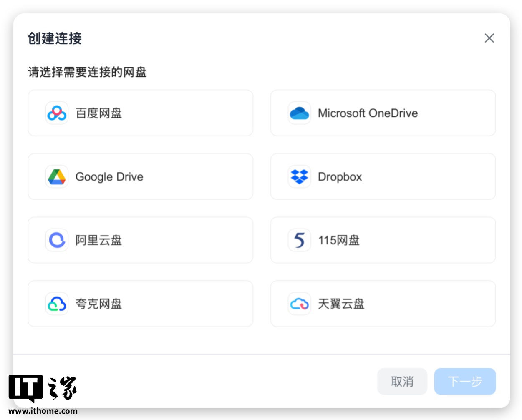This screenshot has width=522, height=420.
Task: Click the Google Drive triangle icon
Action: (x=57, y=176)
